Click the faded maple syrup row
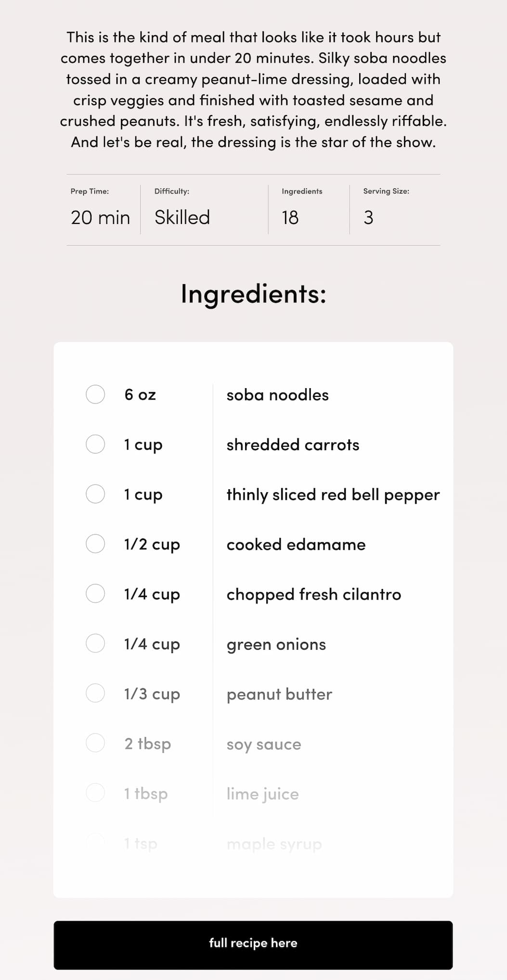This screenshot has width=507, height=980. [253, 844]
